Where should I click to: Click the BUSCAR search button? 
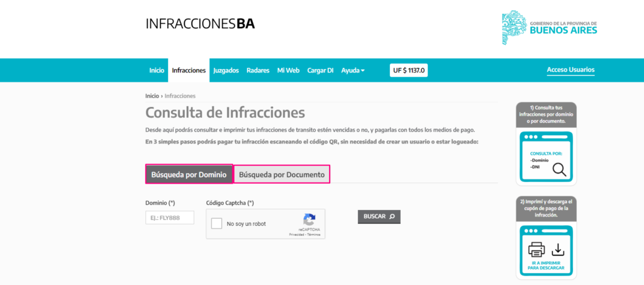pyautogui.click(x=379, y=216)
